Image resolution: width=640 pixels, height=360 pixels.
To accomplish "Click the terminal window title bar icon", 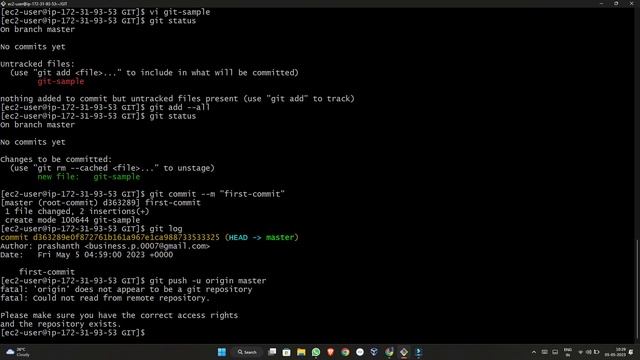I will tap(3, 3).
